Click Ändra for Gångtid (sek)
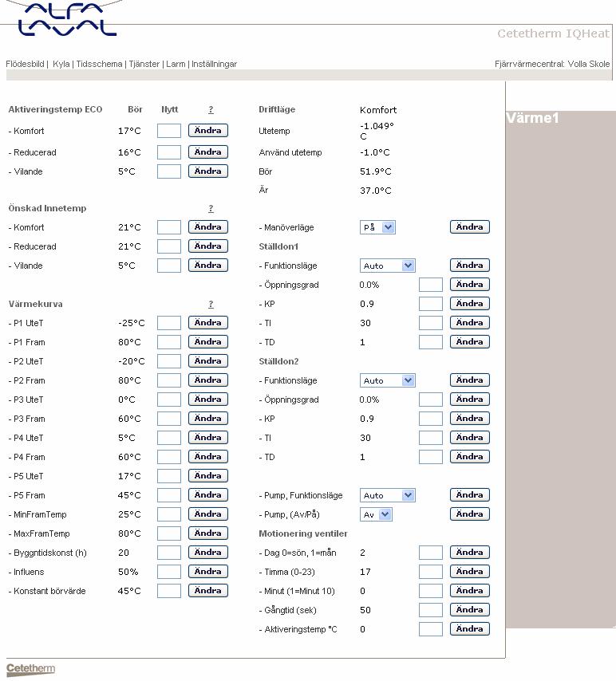The height and width of the screenshot is (681, 616). (x=469, y=609)
